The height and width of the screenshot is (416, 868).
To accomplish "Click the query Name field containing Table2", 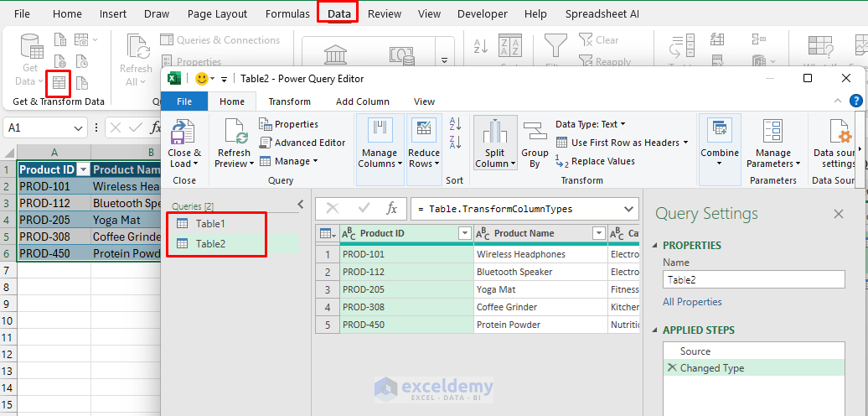I will [754, 280].
